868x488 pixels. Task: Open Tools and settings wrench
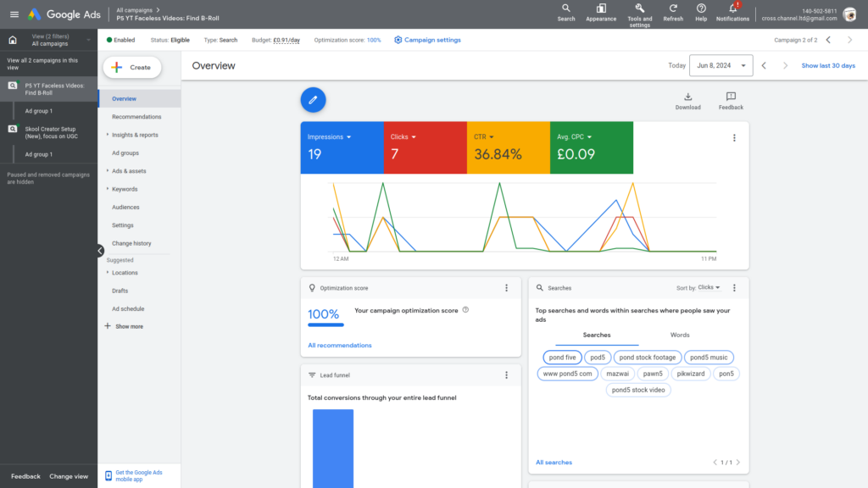640,8
